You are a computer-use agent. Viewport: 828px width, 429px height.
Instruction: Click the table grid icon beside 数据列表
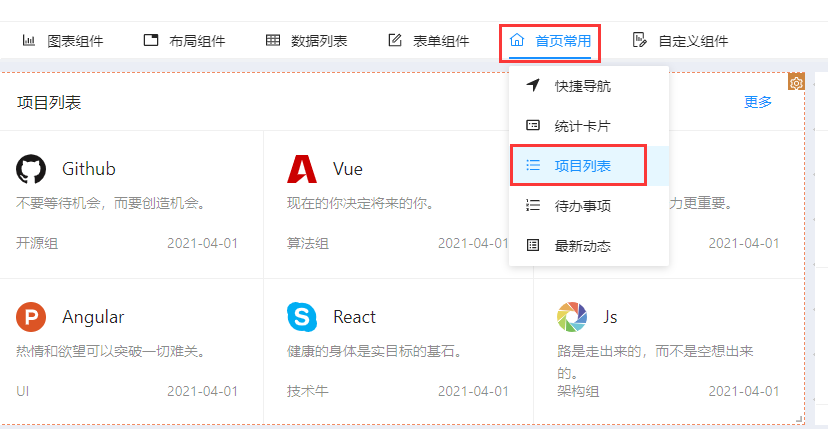(272, 40)
